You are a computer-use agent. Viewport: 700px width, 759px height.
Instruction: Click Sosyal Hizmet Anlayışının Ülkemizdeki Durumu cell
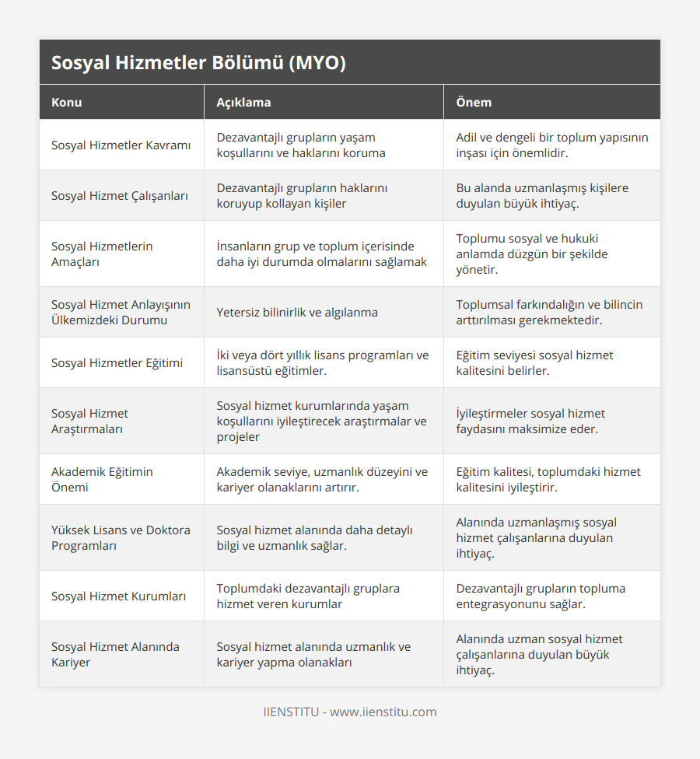[121, 312]
